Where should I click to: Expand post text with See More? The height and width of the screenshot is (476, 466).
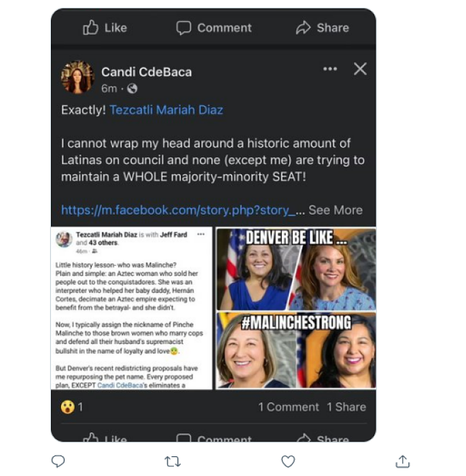335,210
